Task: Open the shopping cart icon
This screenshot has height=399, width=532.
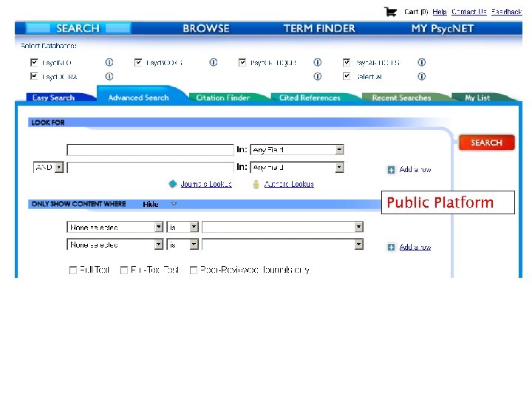Action: click(x=390, y=12)
